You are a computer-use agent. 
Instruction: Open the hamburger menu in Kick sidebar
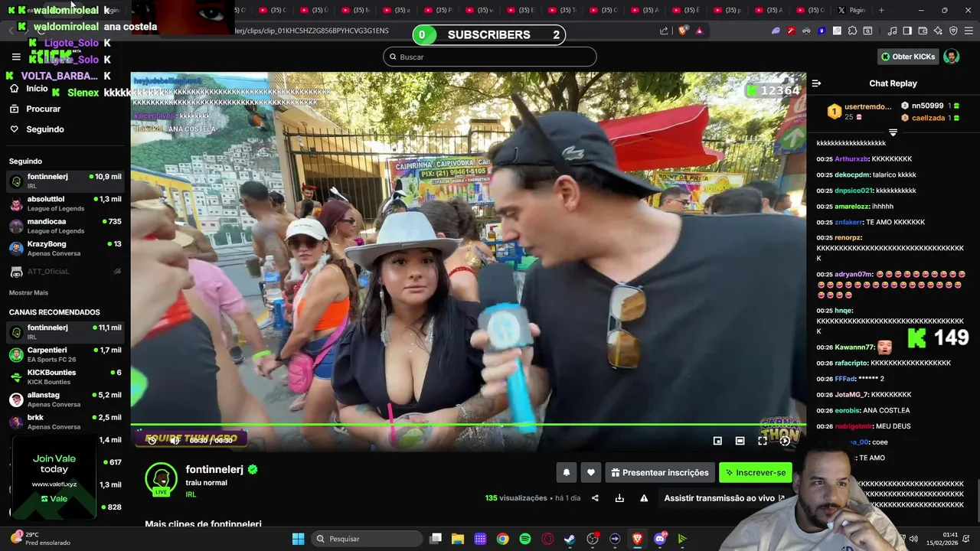[x=16, y=57]
